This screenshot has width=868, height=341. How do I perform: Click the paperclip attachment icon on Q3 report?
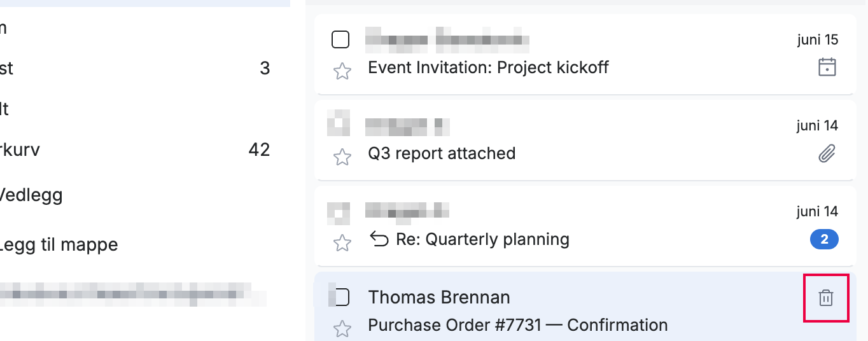pyautogui.click(x=827, y=153)
